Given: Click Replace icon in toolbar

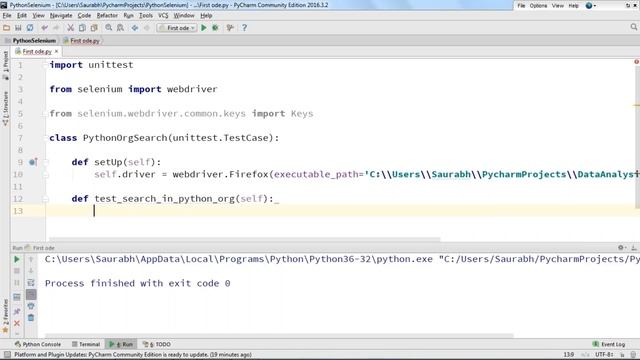Looking at the screenshot, I should pyautogui.click(x=120, y=28).
